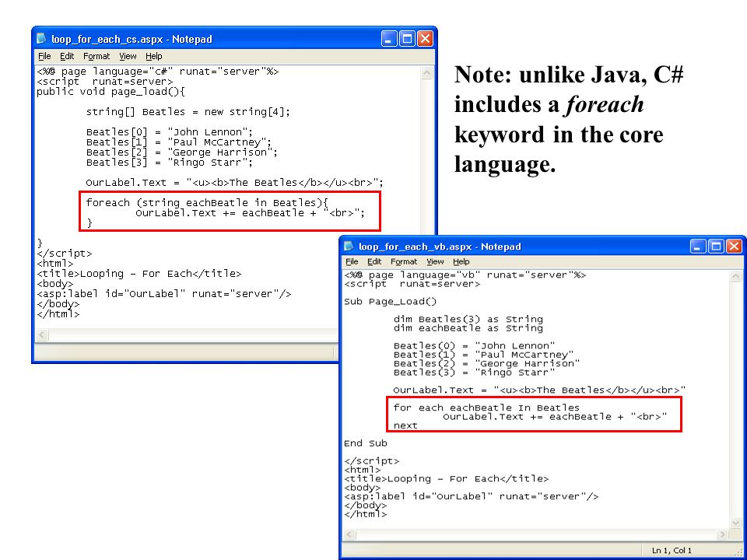Click line 'string[] Beatles = new string[4];'

[188, 112]
